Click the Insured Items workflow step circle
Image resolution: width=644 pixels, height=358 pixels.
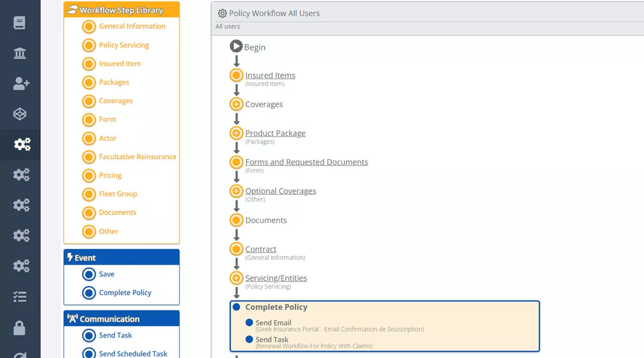pos(236,75)
